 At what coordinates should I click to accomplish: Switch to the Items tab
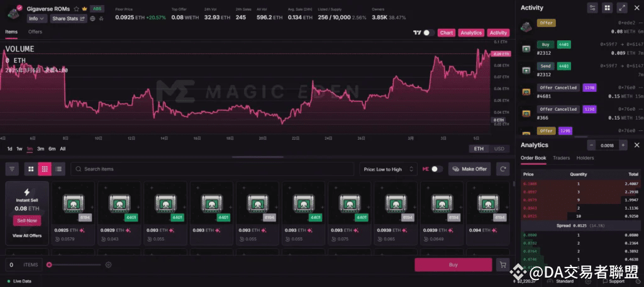11,31
